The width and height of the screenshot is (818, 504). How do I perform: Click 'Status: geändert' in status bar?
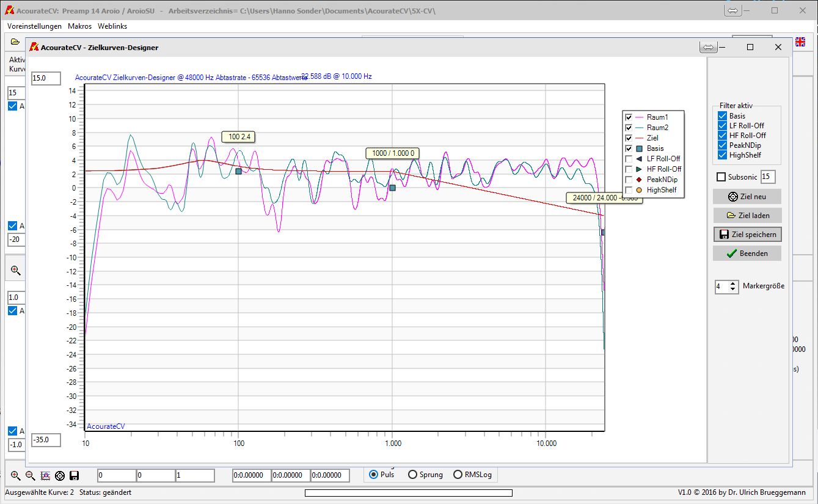point(105,492)
